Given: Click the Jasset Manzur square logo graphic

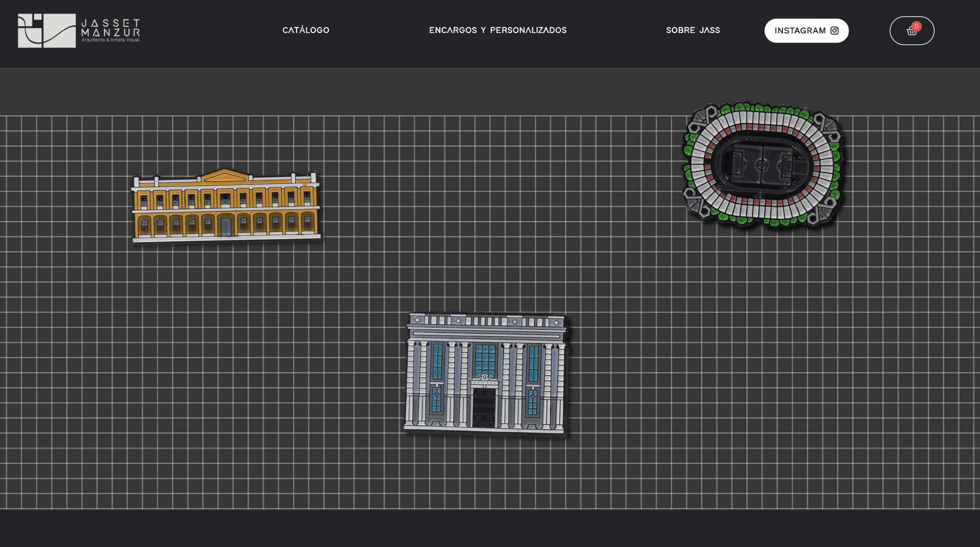Looking at the screenshot, I should click(47, 30).
